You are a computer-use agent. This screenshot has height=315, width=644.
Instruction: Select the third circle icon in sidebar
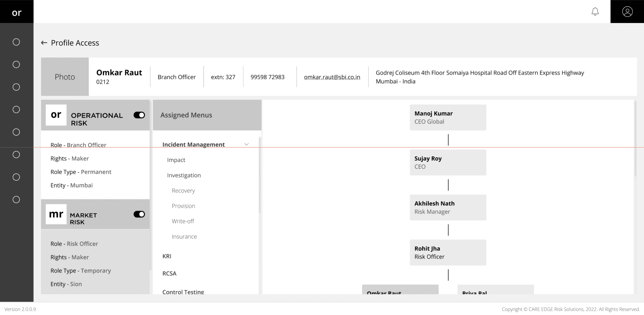(x=16, y=87)
